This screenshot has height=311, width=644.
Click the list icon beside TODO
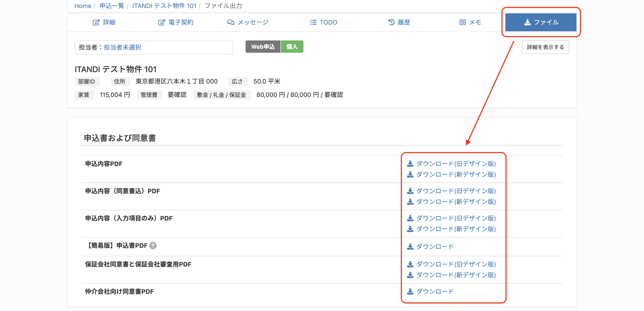pyautogui.click(x=313, y=22)
